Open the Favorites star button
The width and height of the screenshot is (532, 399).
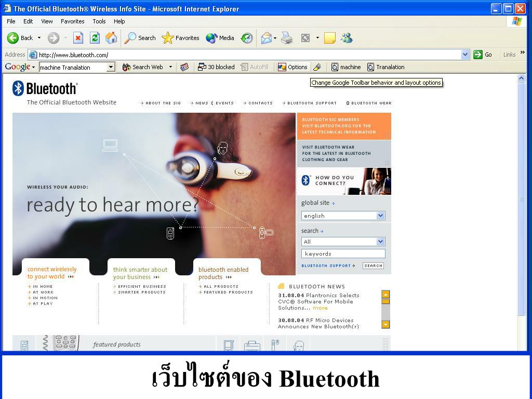pyautogui.click(x=180, y=38)
